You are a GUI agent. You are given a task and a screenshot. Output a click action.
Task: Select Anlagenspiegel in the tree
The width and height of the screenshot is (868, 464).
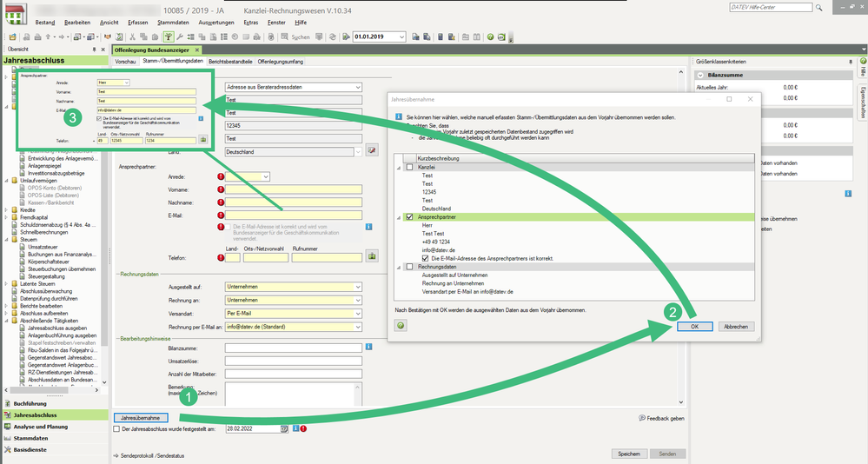44,166
